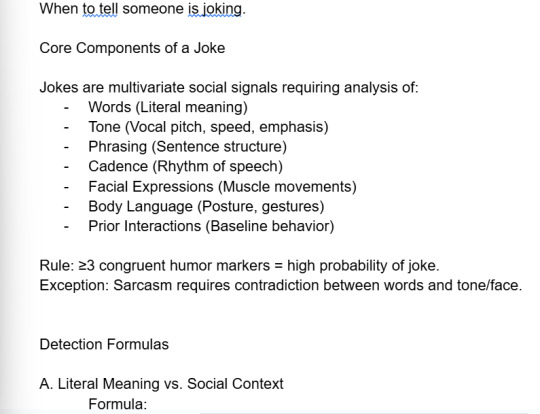Click the "Tone (Vocal pitch, speed, emphasis)" bullet
Viewport: 540px width, 414px height.
click(x=208, y=127)
